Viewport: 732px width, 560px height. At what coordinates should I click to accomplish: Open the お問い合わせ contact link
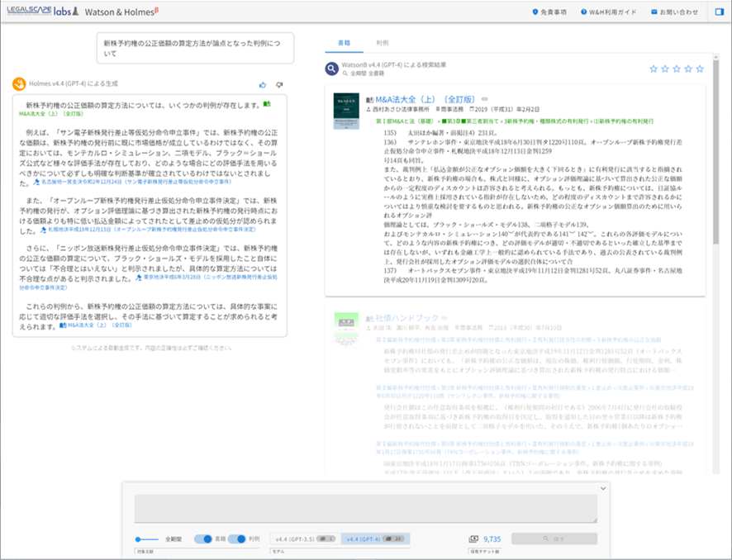pos(674,12)
